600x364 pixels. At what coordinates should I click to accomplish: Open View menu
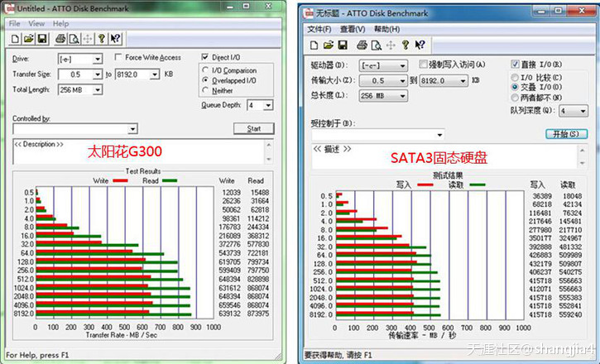click(x=36, y=24)
